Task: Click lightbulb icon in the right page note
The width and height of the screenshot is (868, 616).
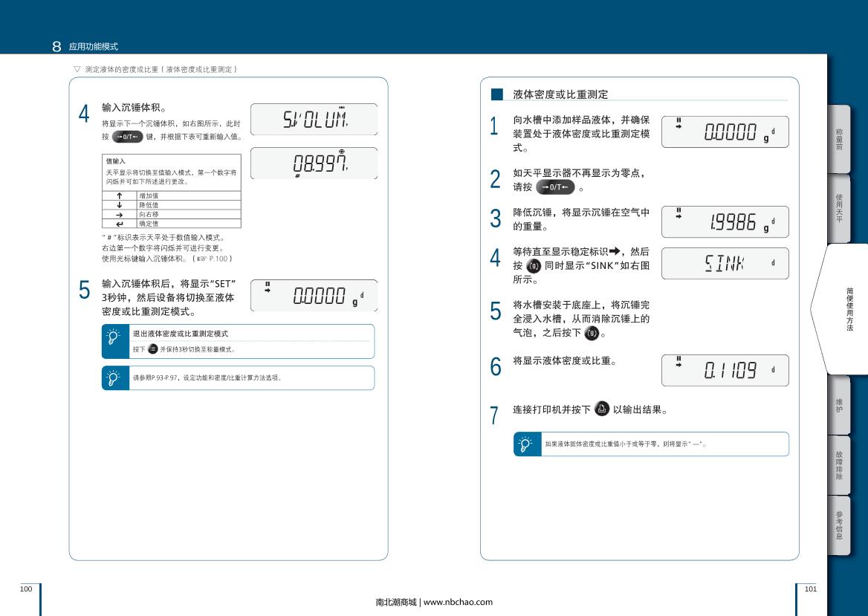Action: 525,444
